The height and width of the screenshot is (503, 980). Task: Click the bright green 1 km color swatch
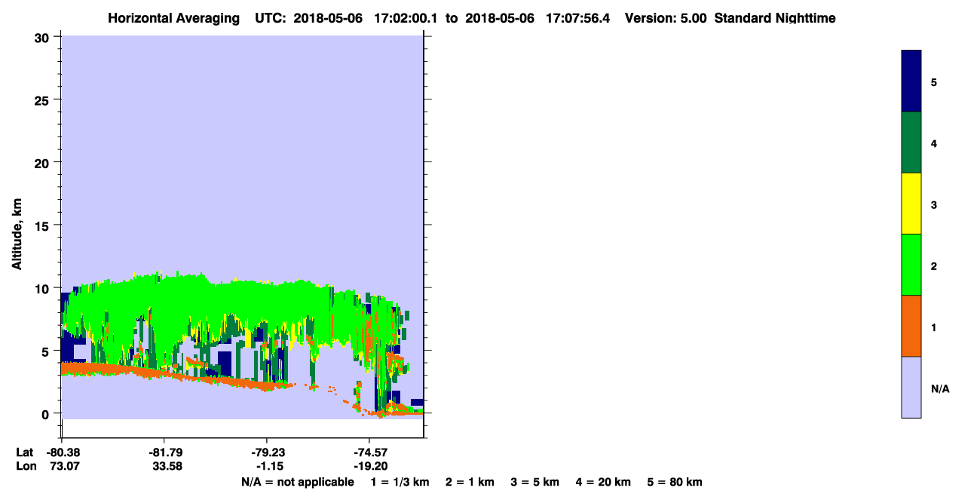(911, 265)
